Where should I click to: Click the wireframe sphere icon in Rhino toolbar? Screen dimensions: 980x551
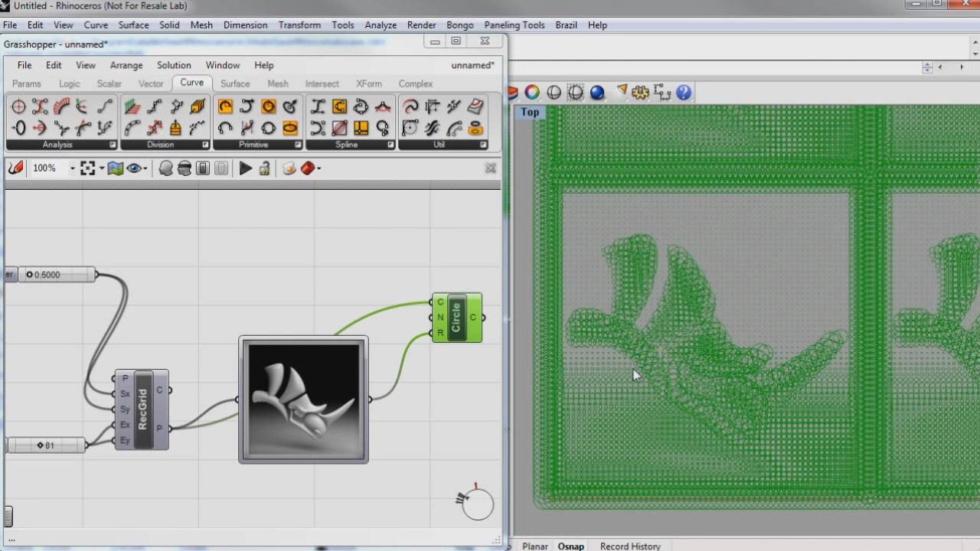tap(554, 93)
